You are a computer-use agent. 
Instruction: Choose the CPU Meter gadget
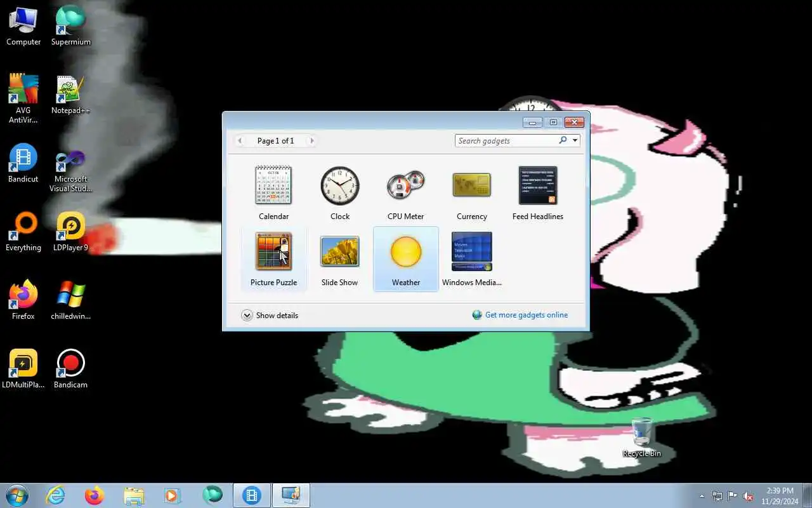pos(406,193)
